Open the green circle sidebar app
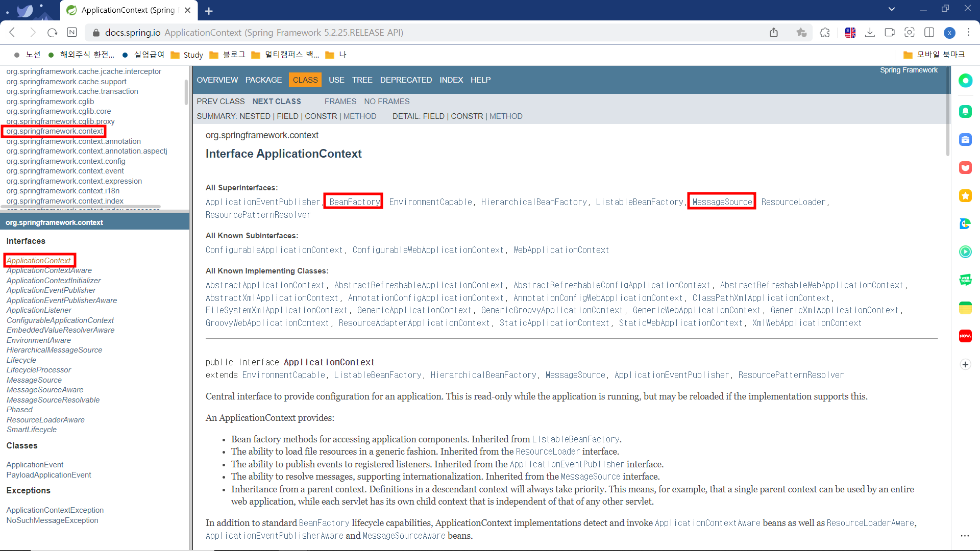The width and height of the screenshot is (980, 551). point(965,81)
